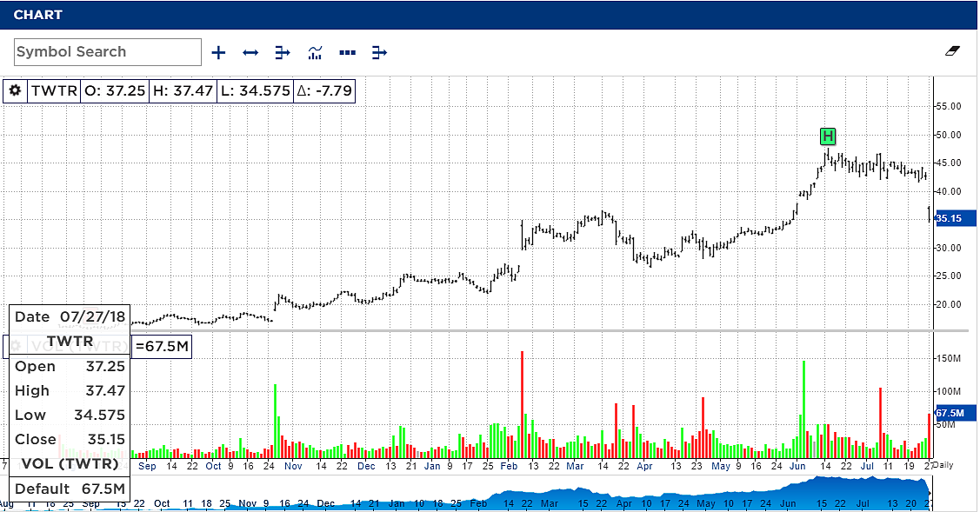Click Default 67.5M row in tooltip
This screenshot has width=980, height=512.
(x=70, y=489)
